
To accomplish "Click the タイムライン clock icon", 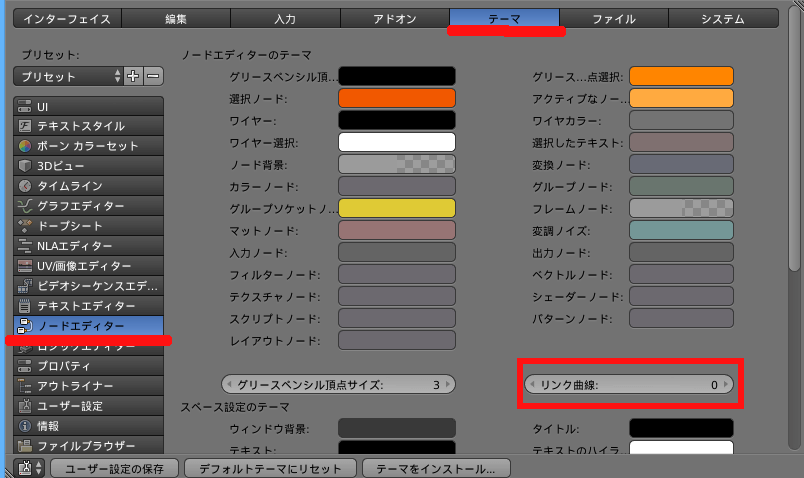I will (x=24, y=186).
